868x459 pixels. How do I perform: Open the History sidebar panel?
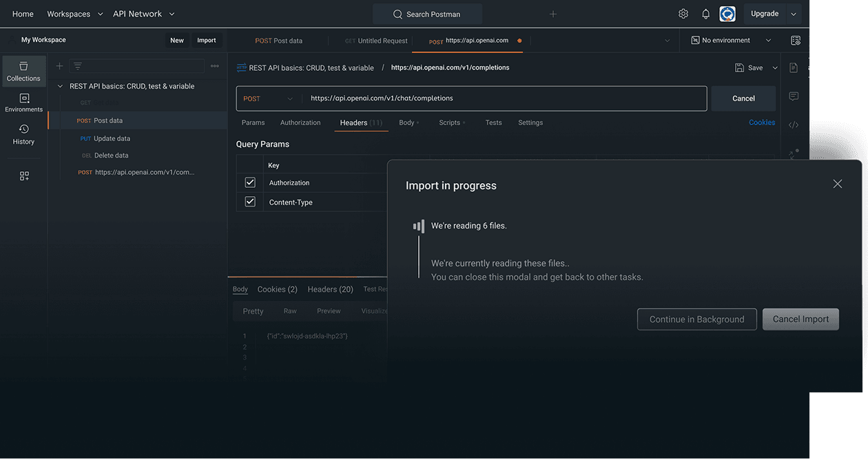tap(23, 134)
